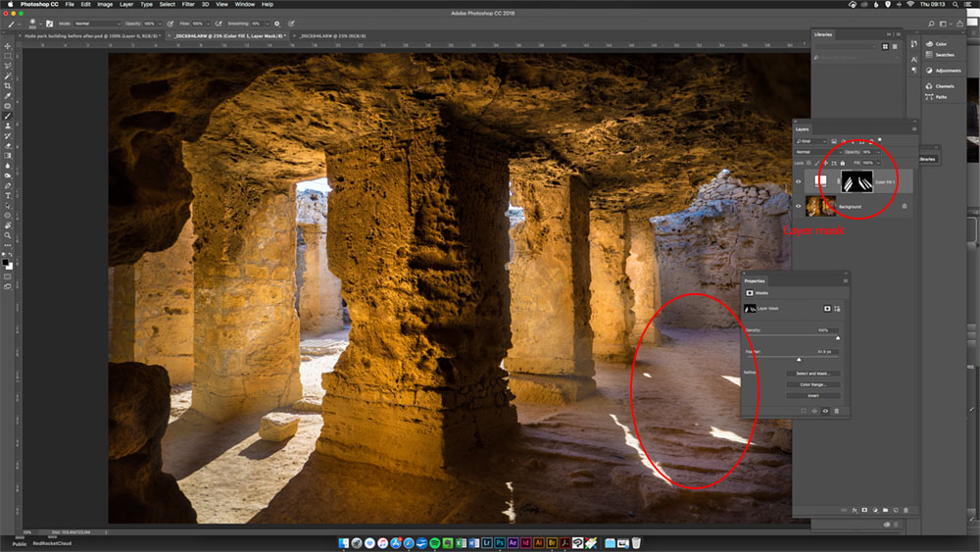The width and height of the screenshot is (980, 552).
Task: Adjust the mask Feather slider
Action: pyautogui.click(x=799, y=359)
